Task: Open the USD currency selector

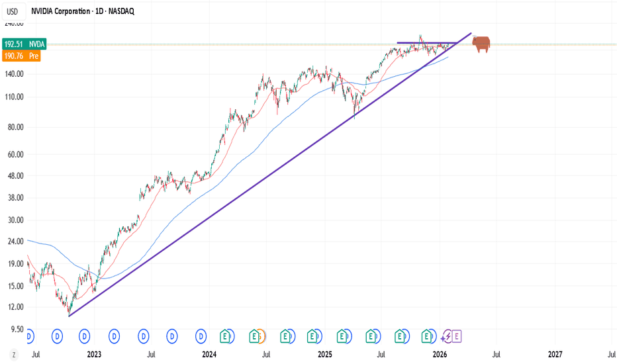Action: (13, 11)
